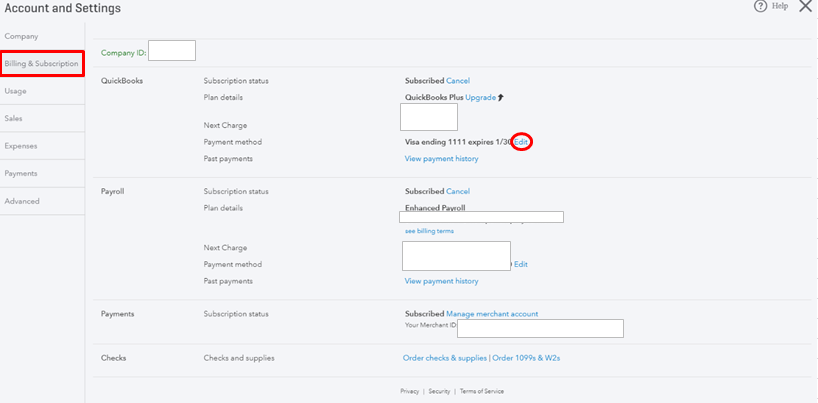This screenshot has height=403, width=818.
Task: Switch to the Usage tab
Action: click(15, 91)
